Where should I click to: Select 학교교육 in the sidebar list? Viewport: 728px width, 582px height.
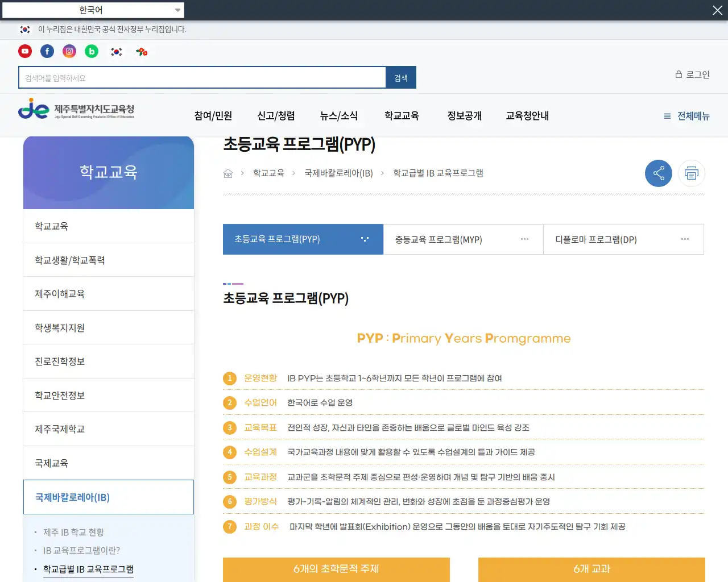pos(109,226)
